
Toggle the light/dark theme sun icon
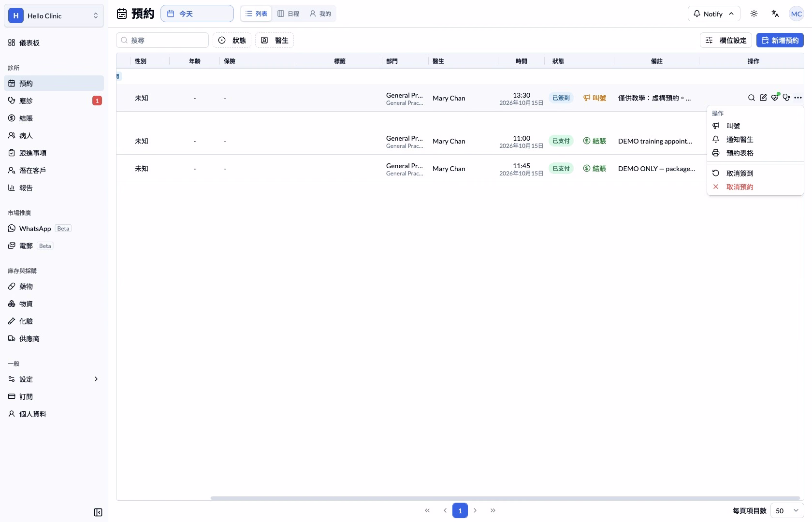(x=754, y=14)
